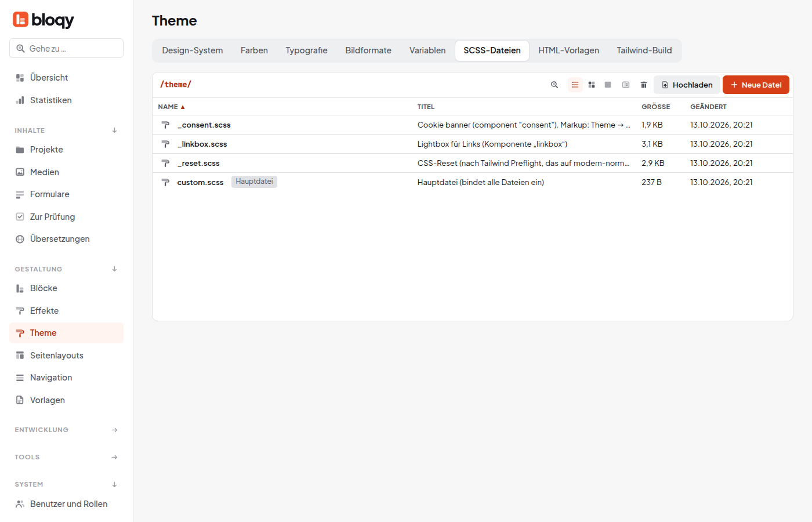Open Benutzer und Rollen
812x522 pixels.
click(x=66, y=504)
